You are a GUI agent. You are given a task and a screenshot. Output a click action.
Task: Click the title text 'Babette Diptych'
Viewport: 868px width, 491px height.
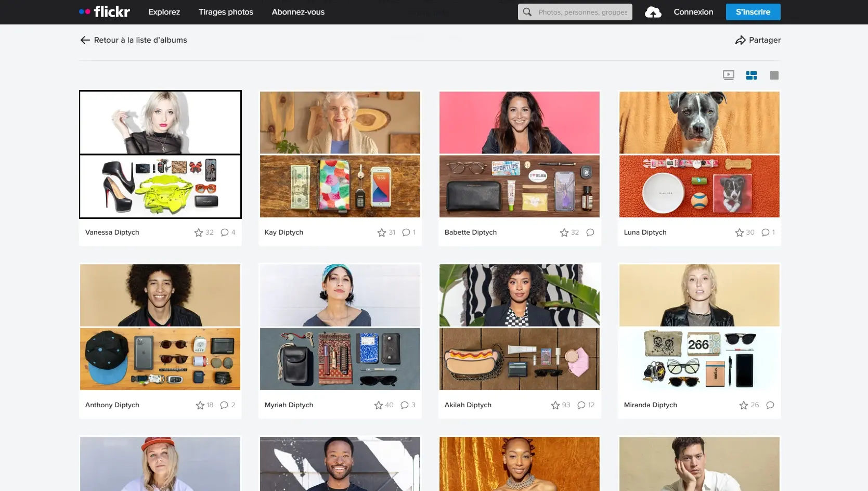tap(471, 232)
